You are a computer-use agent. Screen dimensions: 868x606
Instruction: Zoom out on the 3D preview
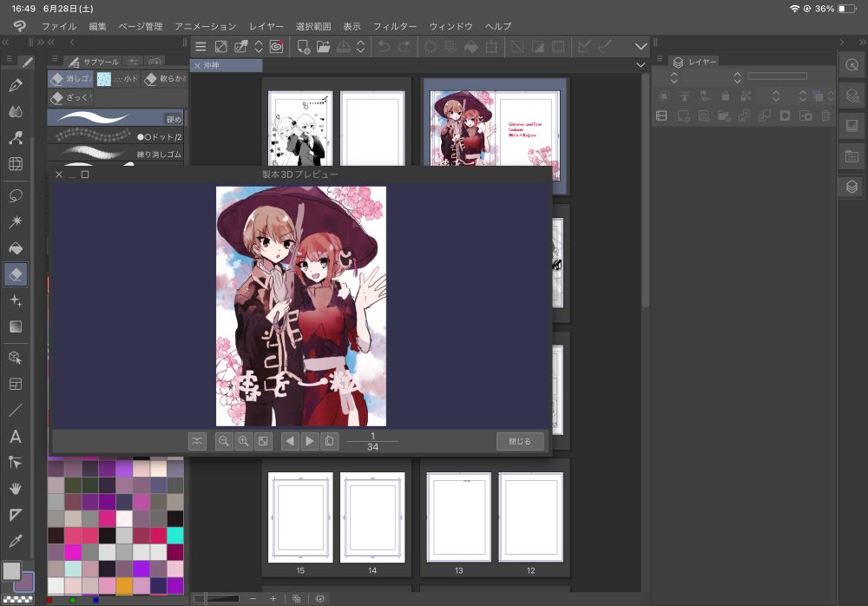[224, 441]
